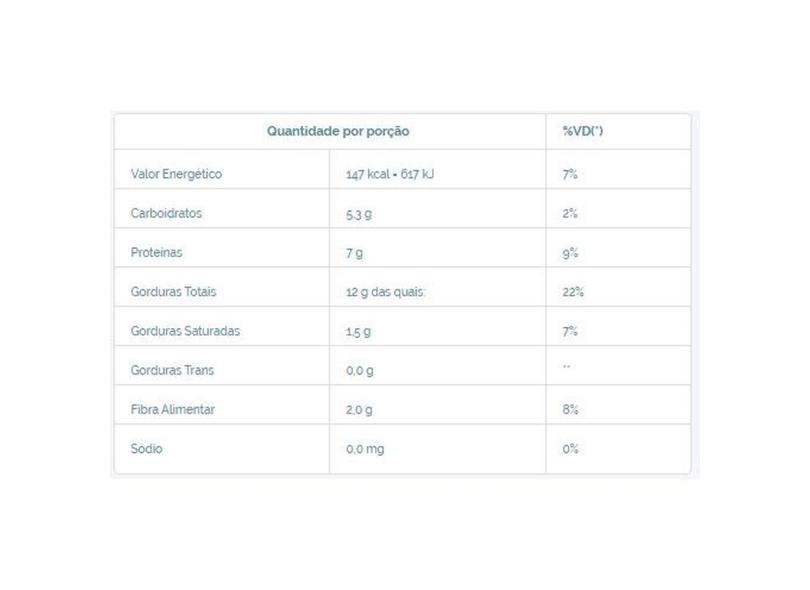The width and height of the screenshot is (810, 590).
Task: Click the "147 kcal = 617 kJ" value
Action: (390, 174)
